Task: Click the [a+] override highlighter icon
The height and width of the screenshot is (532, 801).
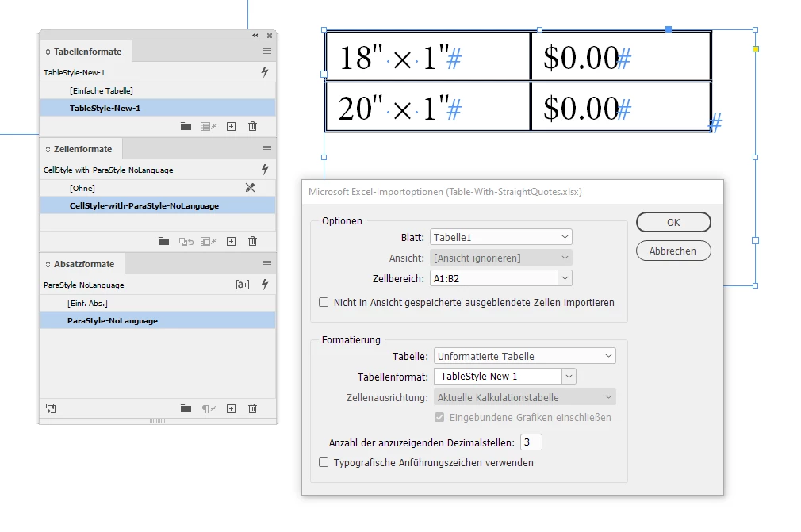Action: [x=243, y=285]
